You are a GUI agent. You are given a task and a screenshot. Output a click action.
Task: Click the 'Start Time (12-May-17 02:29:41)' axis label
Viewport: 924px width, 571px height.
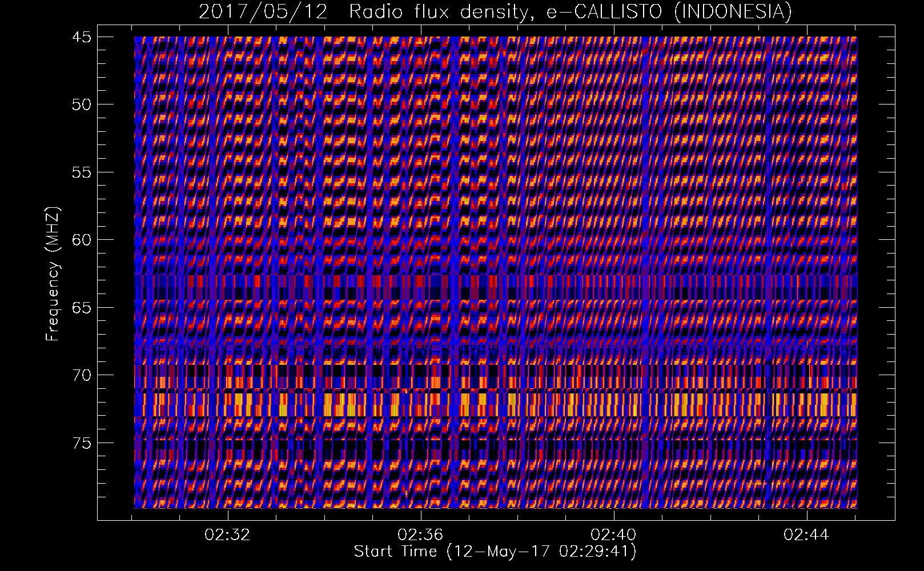[495, 552]
